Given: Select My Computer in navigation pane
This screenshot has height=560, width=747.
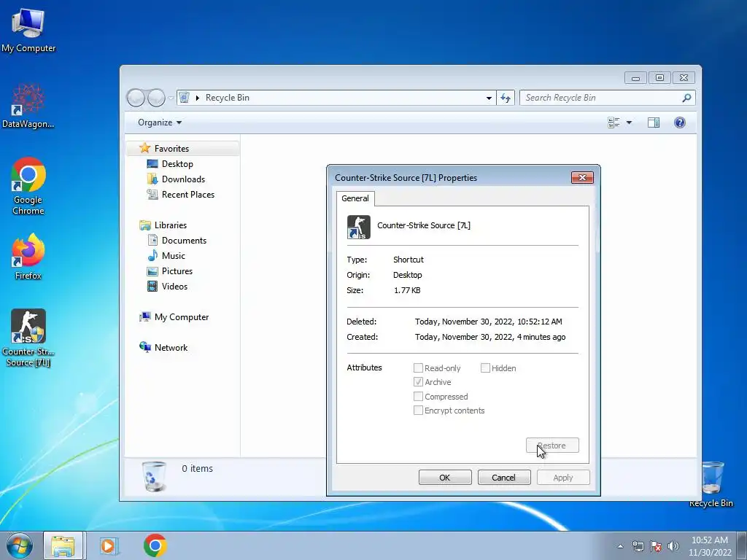Looking at the screenshot, I should (x=182, y=317).
